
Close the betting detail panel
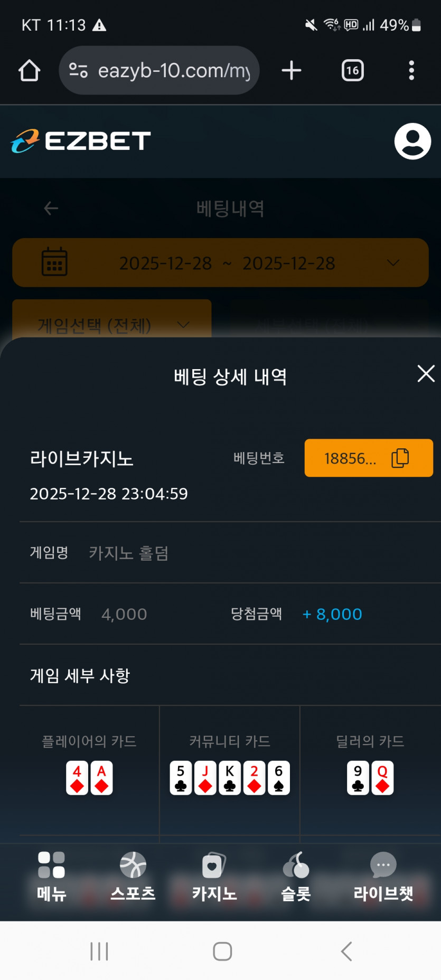426,374
